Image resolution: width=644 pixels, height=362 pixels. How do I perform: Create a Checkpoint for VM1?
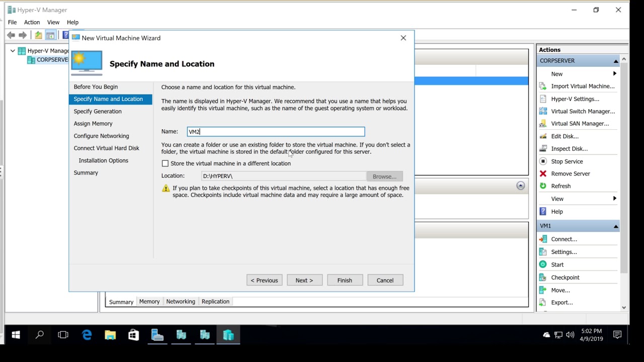pyautogui.click(x=565, y=278)
